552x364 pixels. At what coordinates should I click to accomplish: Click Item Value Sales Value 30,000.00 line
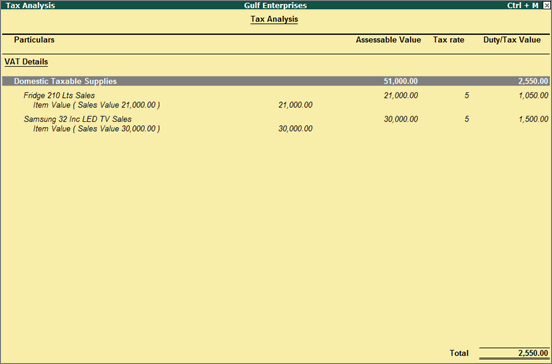(97, 128)
